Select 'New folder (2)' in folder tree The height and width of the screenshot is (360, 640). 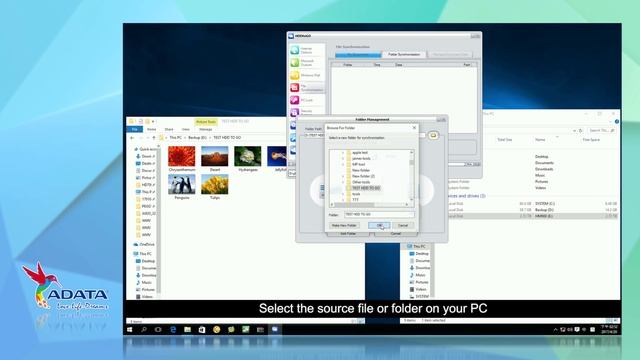click(363, 176)
